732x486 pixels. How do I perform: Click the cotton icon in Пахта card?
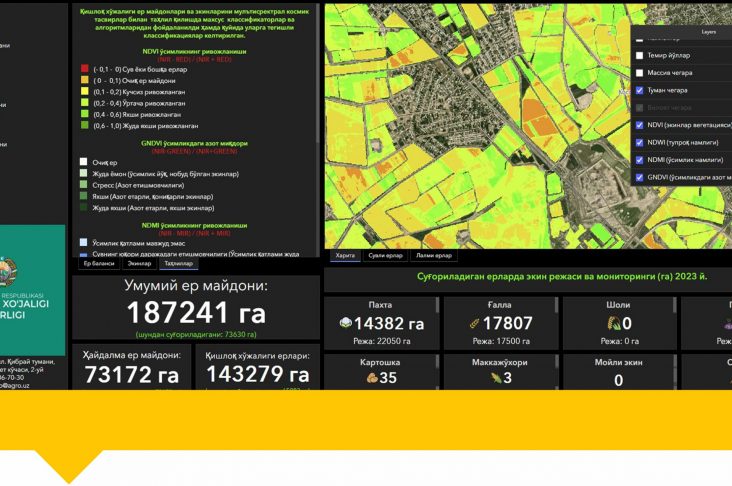pyautogui.click(x=345, y=323)
